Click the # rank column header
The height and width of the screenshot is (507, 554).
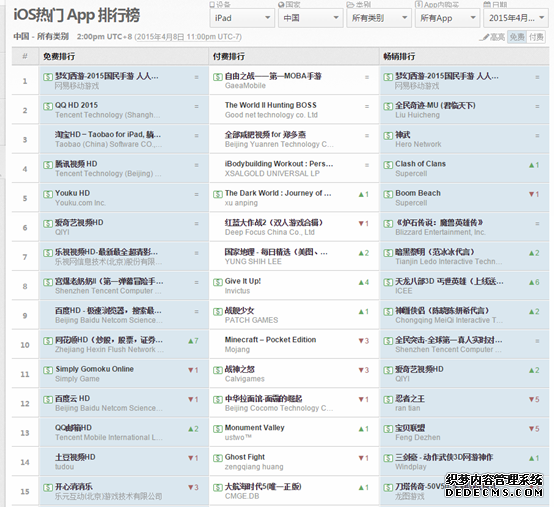coord(25,57)
